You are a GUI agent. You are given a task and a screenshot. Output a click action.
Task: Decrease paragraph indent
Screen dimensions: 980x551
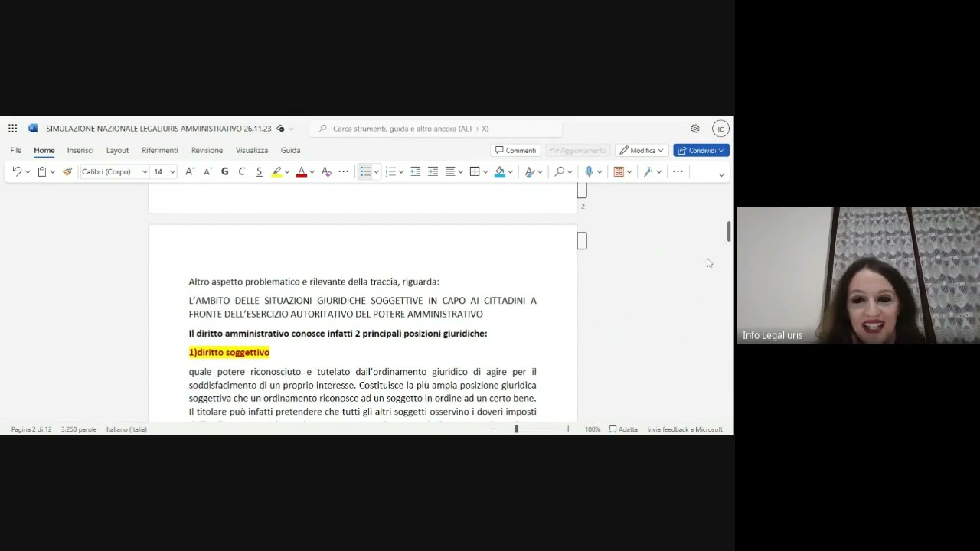(415, 171)
